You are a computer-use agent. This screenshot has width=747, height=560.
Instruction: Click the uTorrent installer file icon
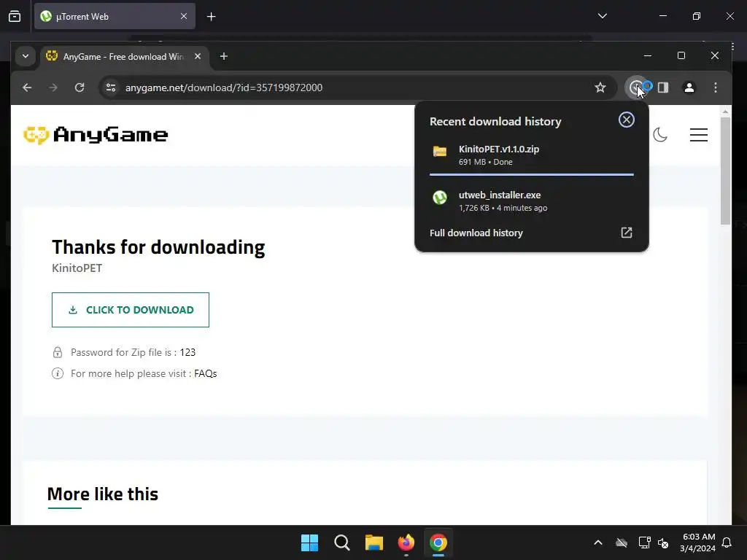click(440, 197)
